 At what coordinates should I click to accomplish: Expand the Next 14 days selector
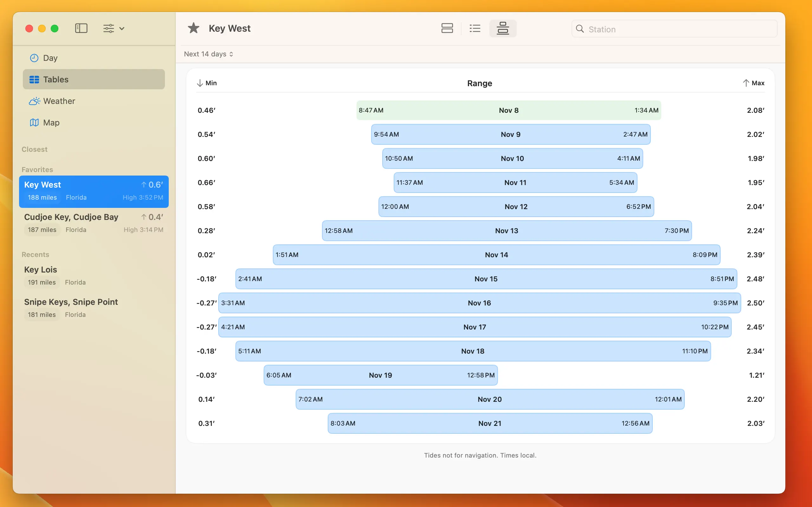click(208, 54)
